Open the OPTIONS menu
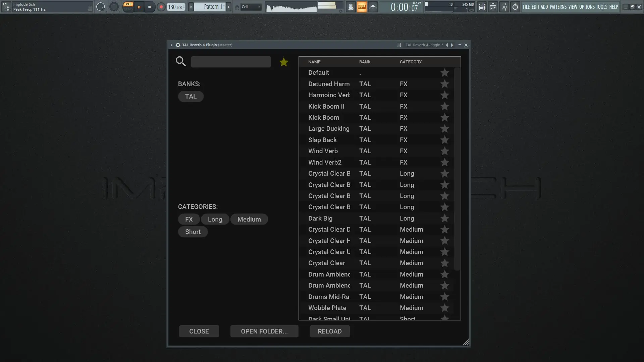 tap(587, 7)
